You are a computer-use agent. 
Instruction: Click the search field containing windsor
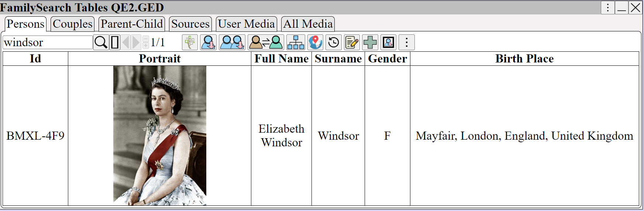48,42
